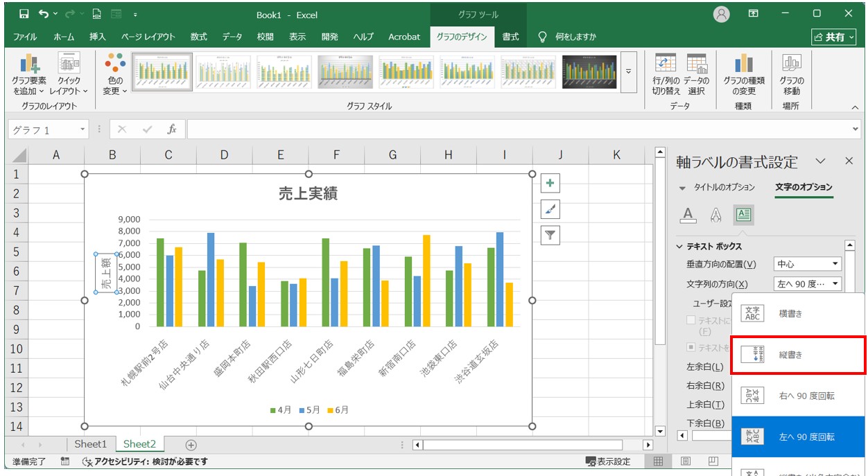Viewport: 868px width, 476px height.
Task: Switch to the ホーム tab
Action: [64, 37]
